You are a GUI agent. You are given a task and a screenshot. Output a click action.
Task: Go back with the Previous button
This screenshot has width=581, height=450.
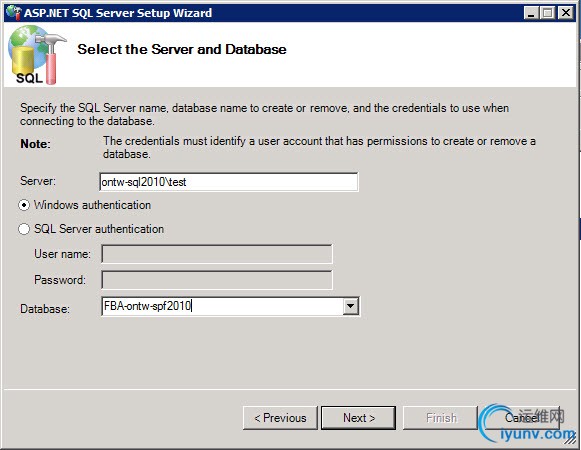[280, 418]
